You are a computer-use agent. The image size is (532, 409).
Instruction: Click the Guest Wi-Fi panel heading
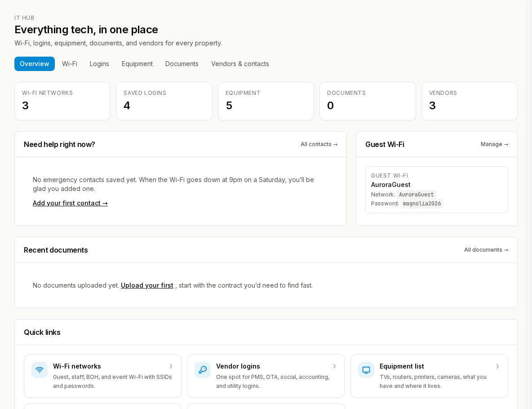pos(385,145)
